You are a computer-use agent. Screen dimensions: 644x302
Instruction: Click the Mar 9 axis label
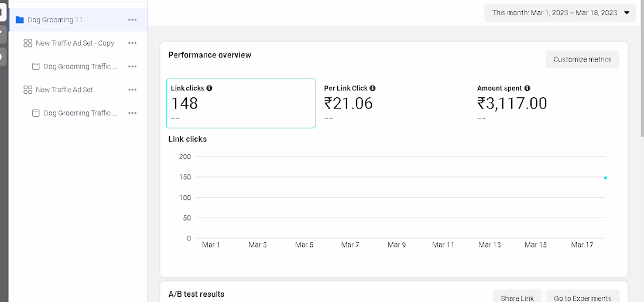397,245
